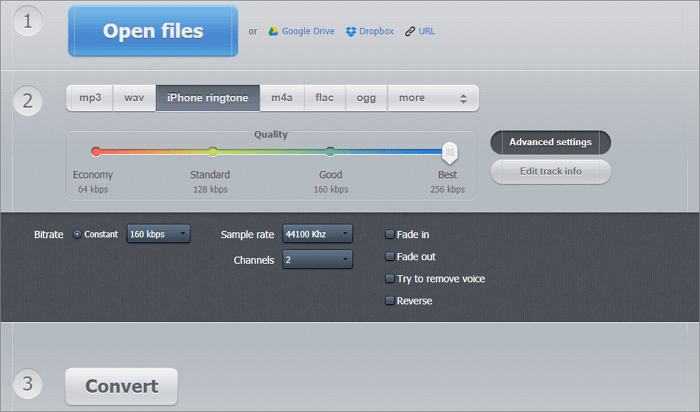Expand the more formats dropdown
The width and height of the screenshot is (700, 412).
click(x=433, y=98)
